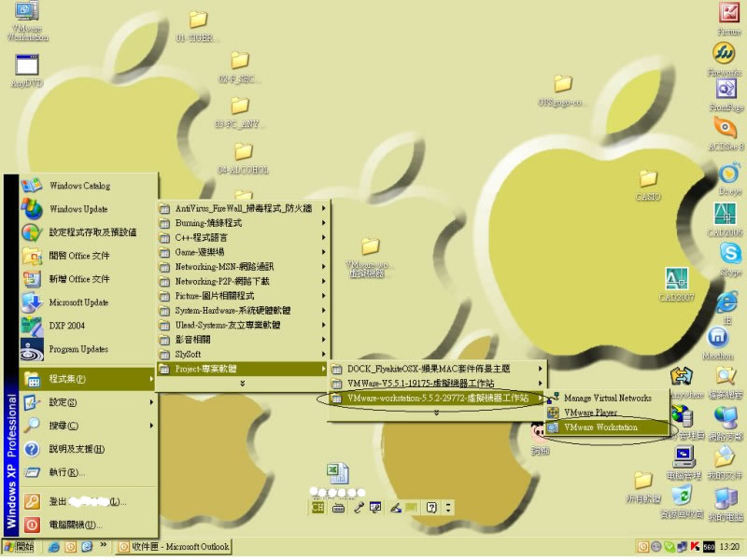Click Log Off (登出) entry

(88, 501)
